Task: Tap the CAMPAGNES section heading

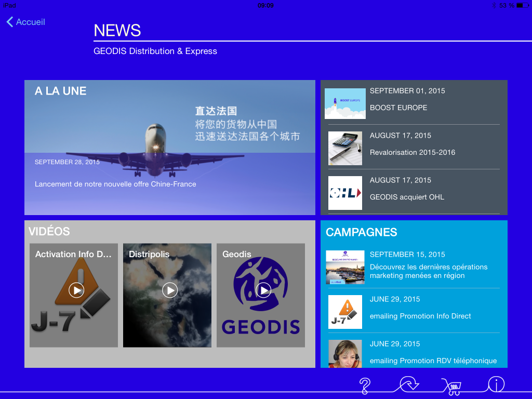Action: click(362, 232)
